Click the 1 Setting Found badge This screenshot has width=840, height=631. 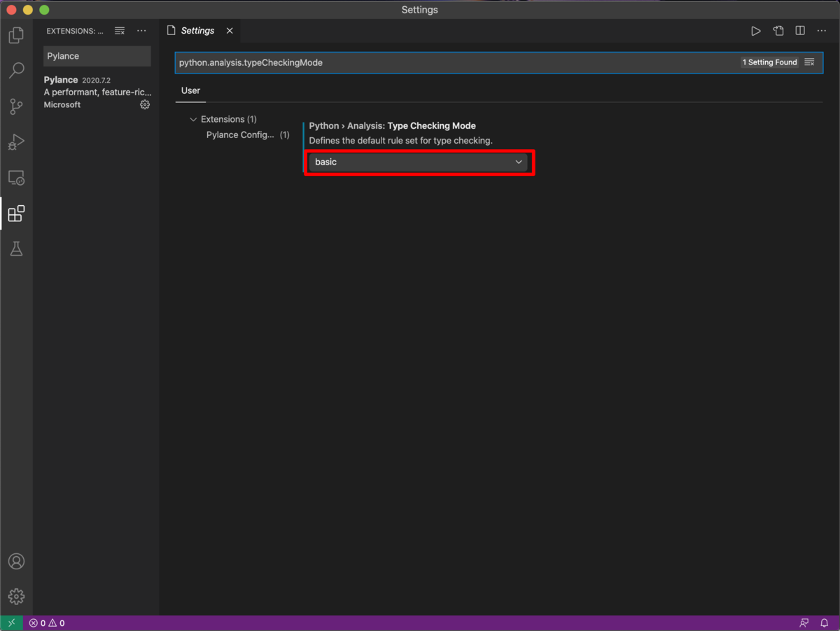pos(770,62)
